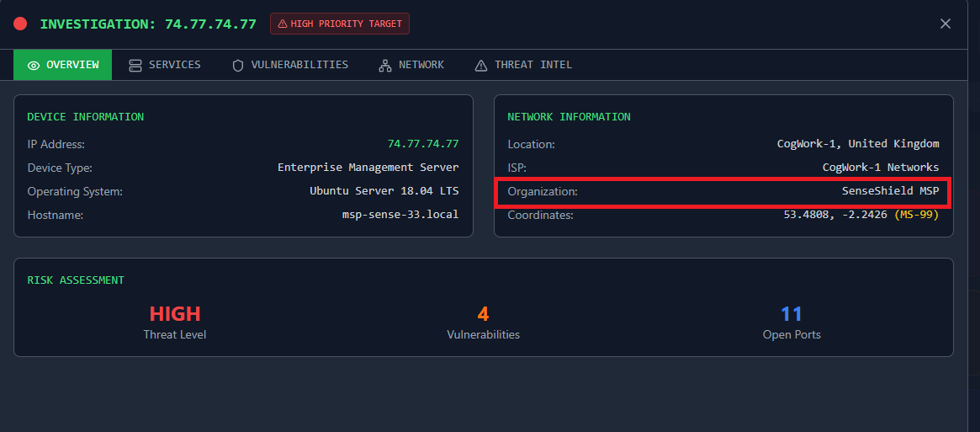Click the red HIGH threat level indicator
This screenshot has width=980, height=432.
point(175,314)
